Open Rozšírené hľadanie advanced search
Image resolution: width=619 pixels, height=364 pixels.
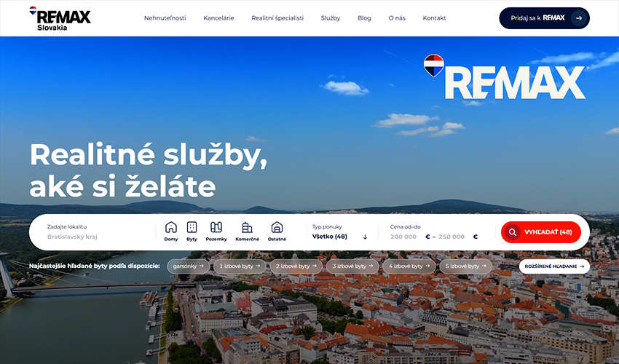click(x=554, y=266)
